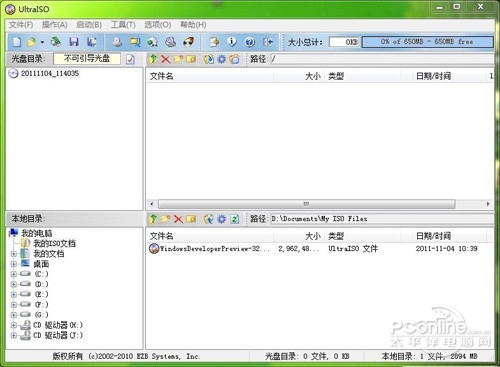Click the red X delete icon in 光盘目录 toolbar

coord(165,59)
